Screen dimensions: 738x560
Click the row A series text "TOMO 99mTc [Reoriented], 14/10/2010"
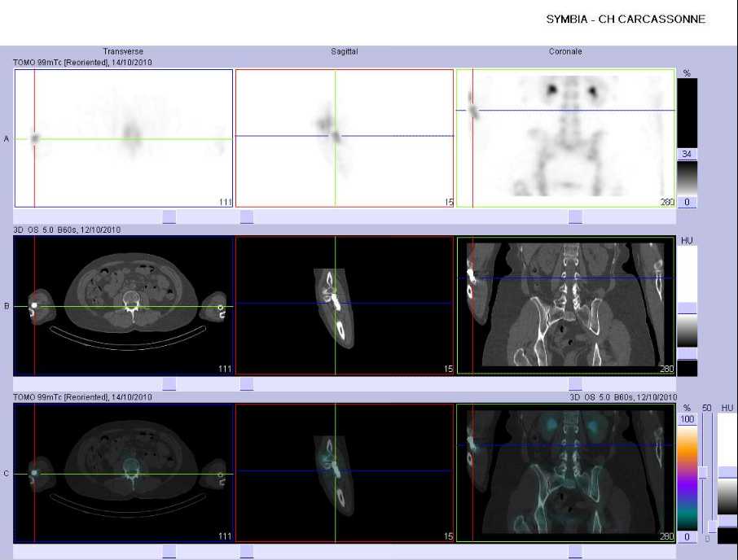pyautogui.click(x=82, y=63)
